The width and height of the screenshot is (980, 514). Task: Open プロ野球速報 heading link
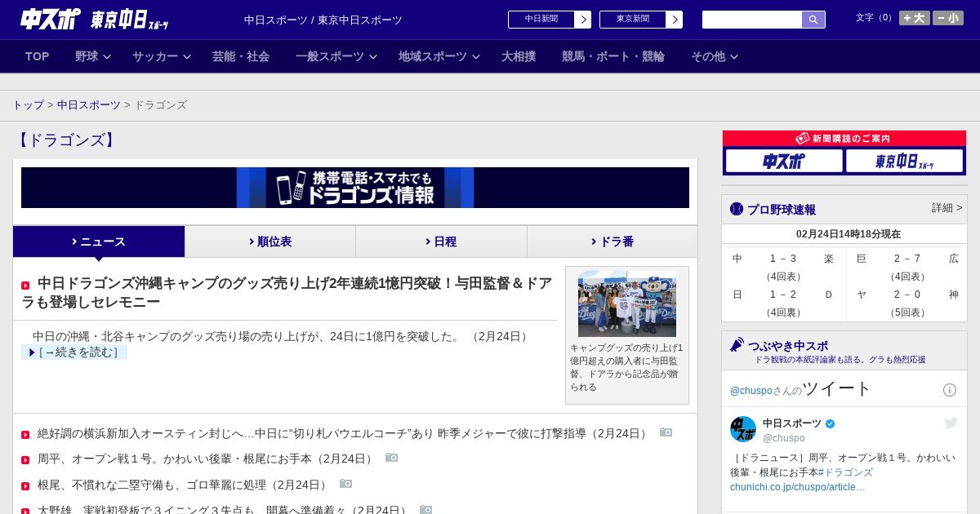[782, 209]
